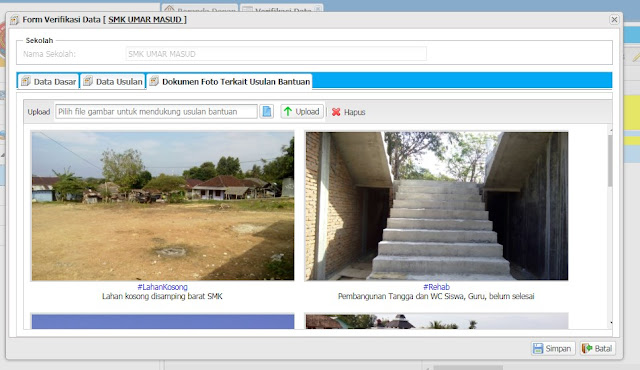This screenshot has width=640, height=370.
Task: Click the photo list vertical scrollbar
Action: [610, 161]
